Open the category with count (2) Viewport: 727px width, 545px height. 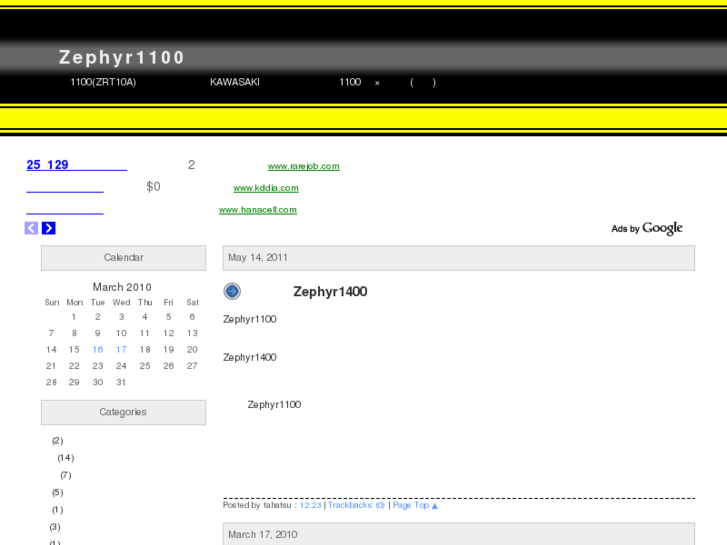point(57,441)
